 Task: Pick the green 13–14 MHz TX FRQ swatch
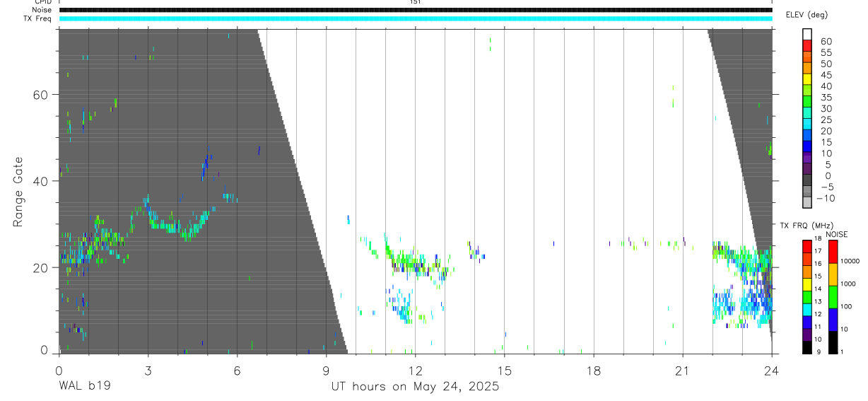tap(807, 296)
